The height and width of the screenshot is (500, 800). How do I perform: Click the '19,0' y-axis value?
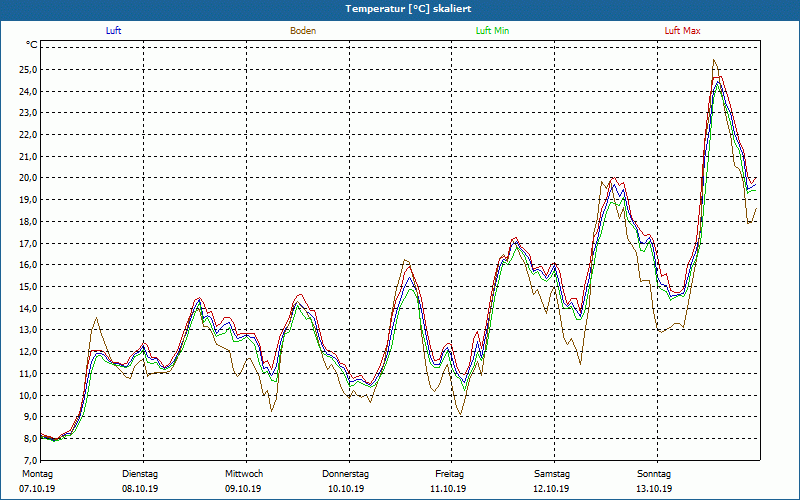(x=28, y=199)
